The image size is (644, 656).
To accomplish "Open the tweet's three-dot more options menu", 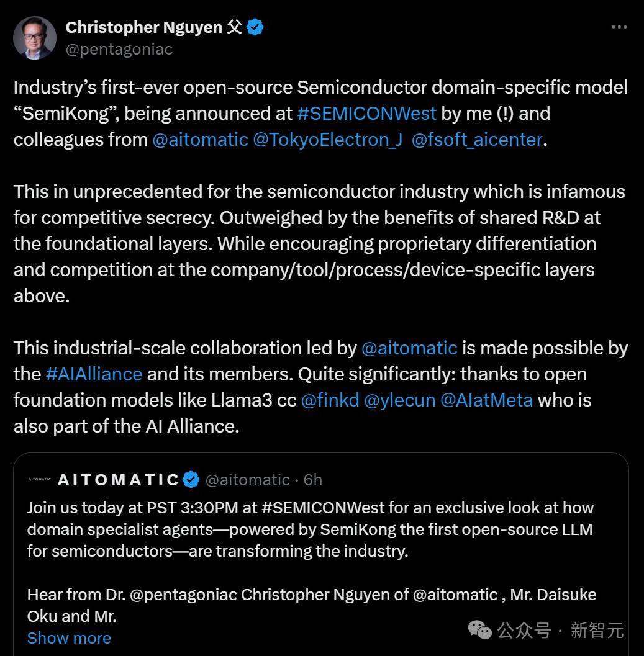I will click(619, 27).
